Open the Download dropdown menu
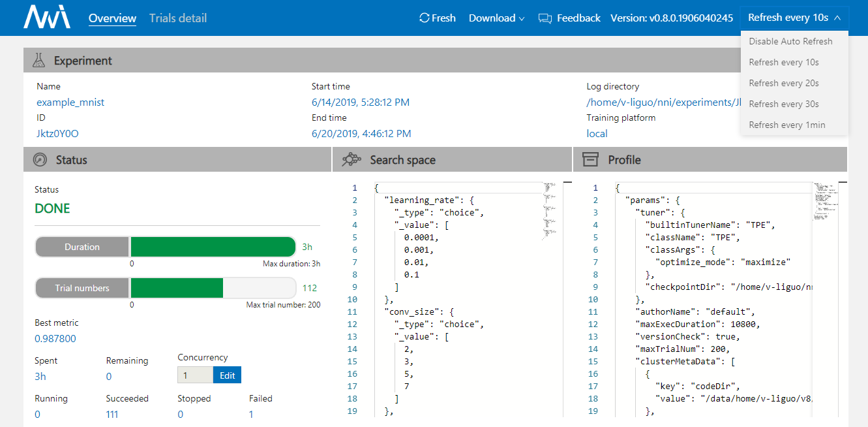868x427 pixels. click(x=496, y=18)
